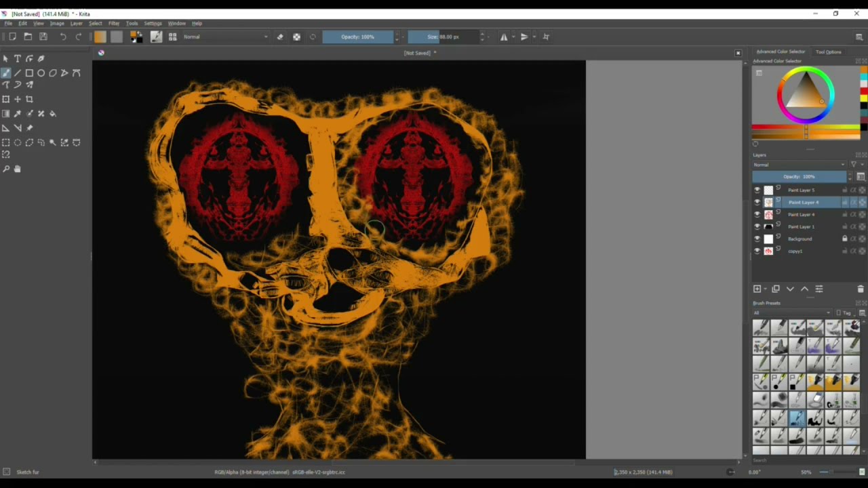This screenshot has width=868, height=488.
Task: Select the Multibrush tool
Action: [29, 85]
